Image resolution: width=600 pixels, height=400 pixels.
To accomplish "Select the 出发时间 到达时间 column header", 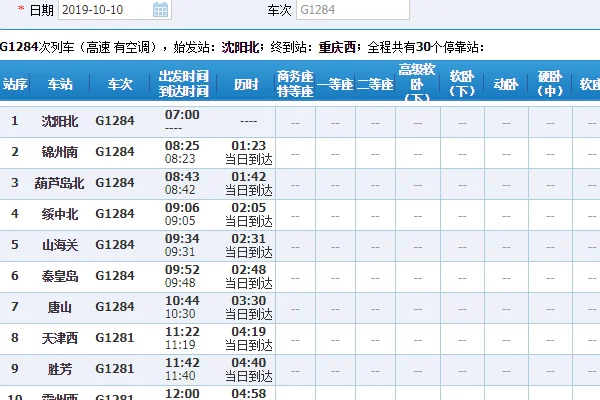I will (184, 84).
